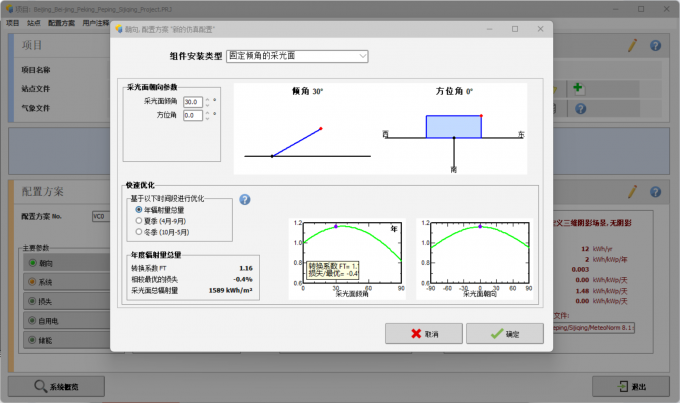Click the 方位角 0° diagram title
680x403 pixels.
click(454, 91)
